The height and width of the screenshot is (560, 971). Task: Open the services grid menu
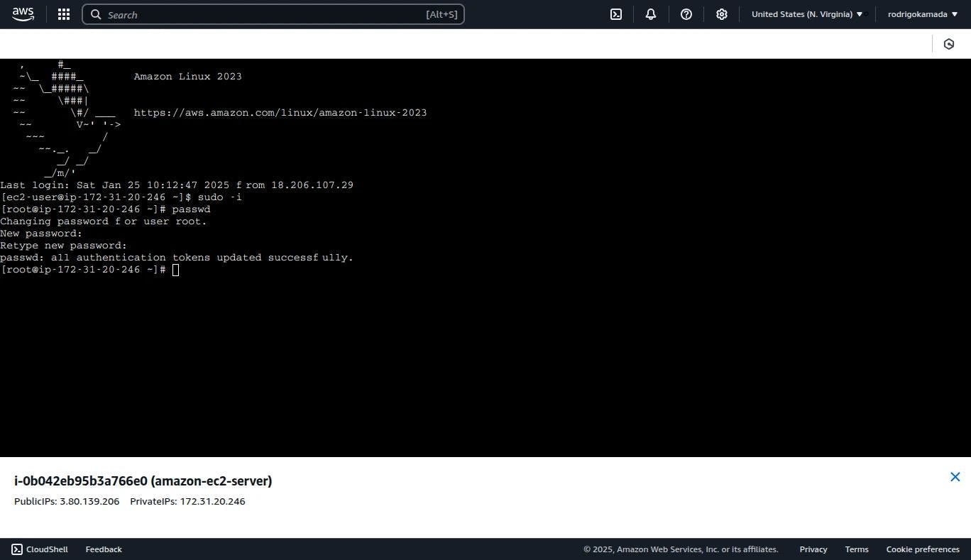pos(63,14)
